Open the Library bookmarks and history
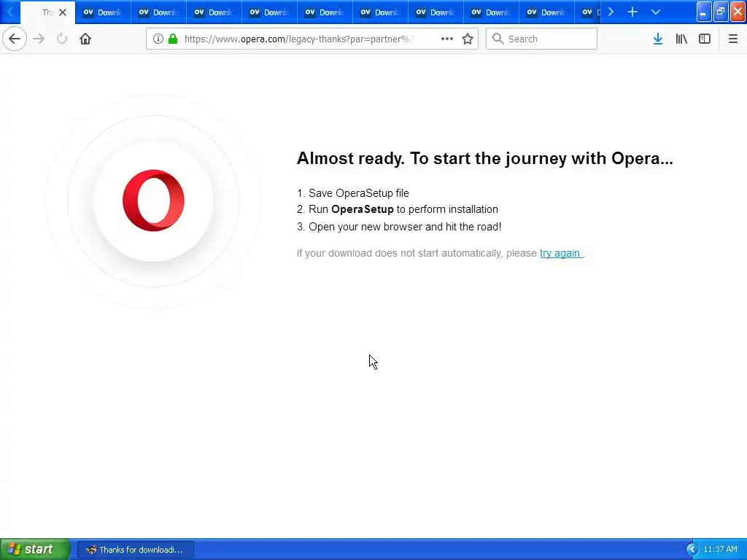 [x=681, y=39]
